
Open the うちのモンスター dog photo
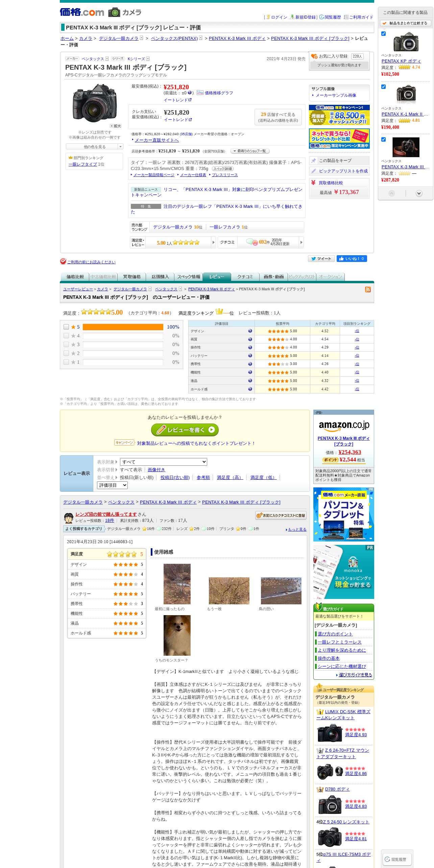coord(177,635)
